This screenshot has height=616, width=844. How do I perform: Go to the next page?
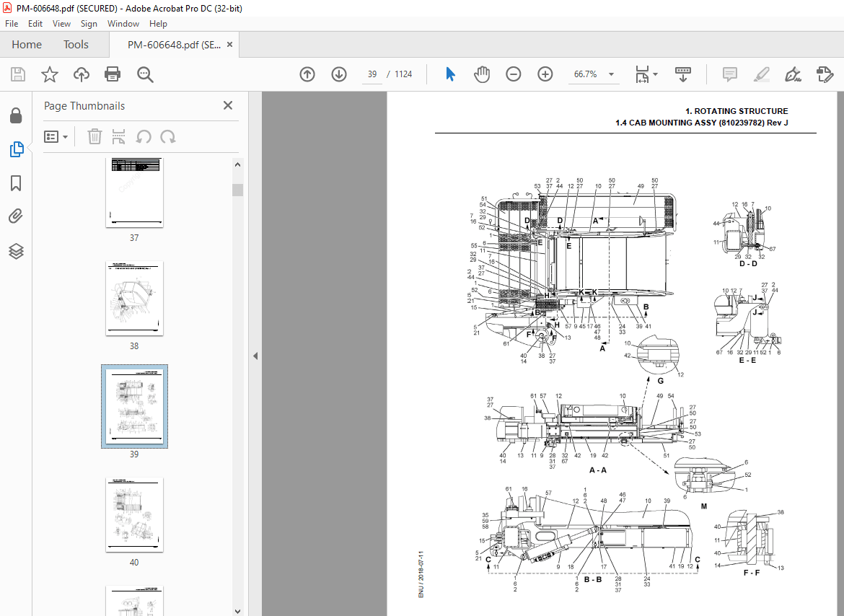click(x=338, y=74)
